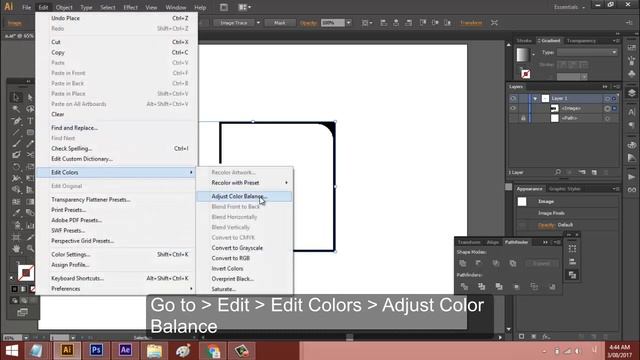Switch to Transparency tab
This screenshot has height=360, width=640.
pyautogui.click(x=581, y=40)
